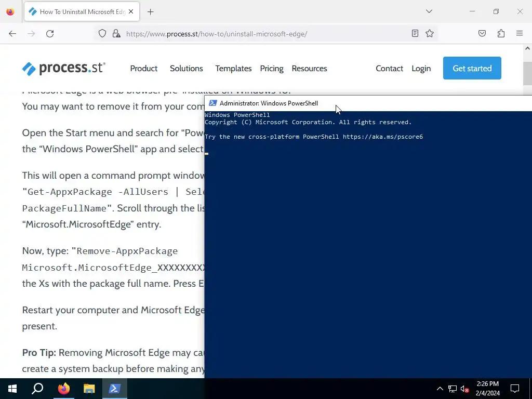The width and height of the screenshot is (532, 399).
Task: Go back using the browser back arrow
Action: (x=12, y=34)
